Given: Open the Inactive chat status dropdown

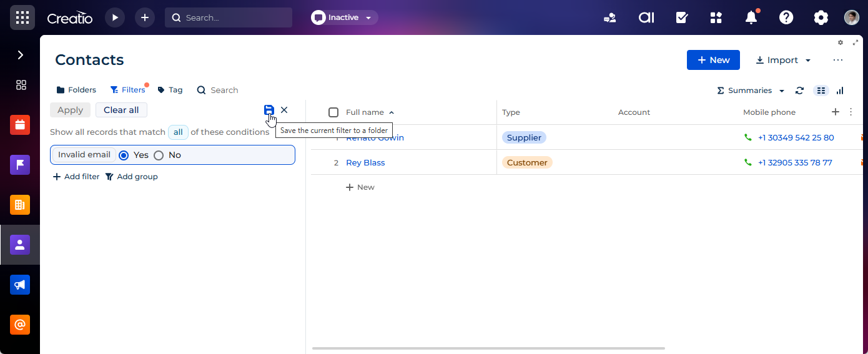Looking at the screenshot, I should point(344,17).
